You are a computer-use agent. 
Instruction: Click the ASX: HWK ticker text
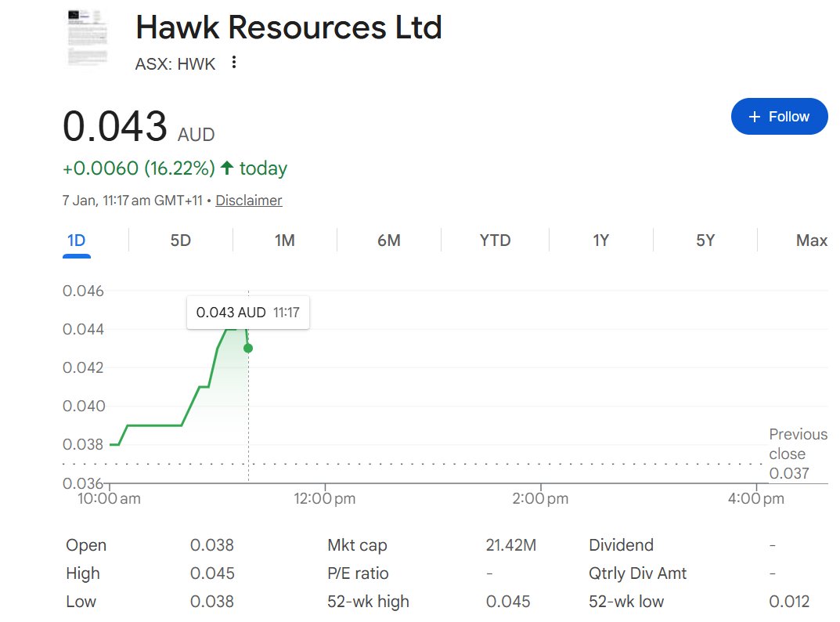pos(175,63)
